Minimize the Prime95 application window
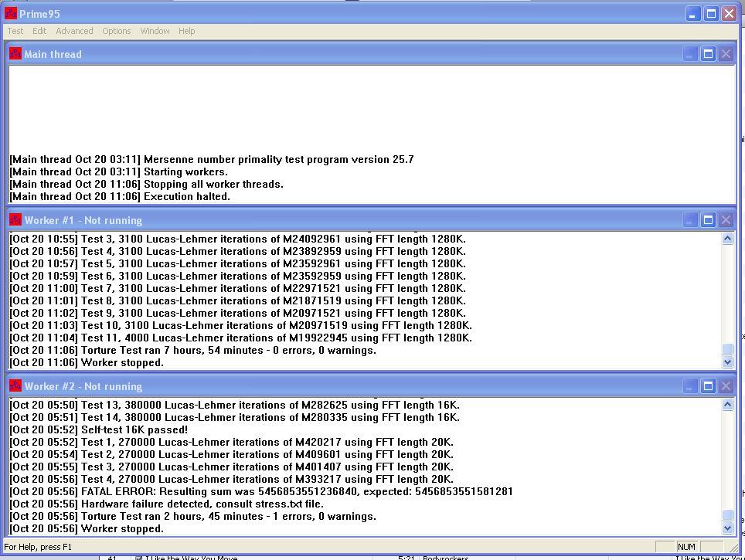Image resolution: width=745 pixels, height=560 pixels. (x=693, y=14)
